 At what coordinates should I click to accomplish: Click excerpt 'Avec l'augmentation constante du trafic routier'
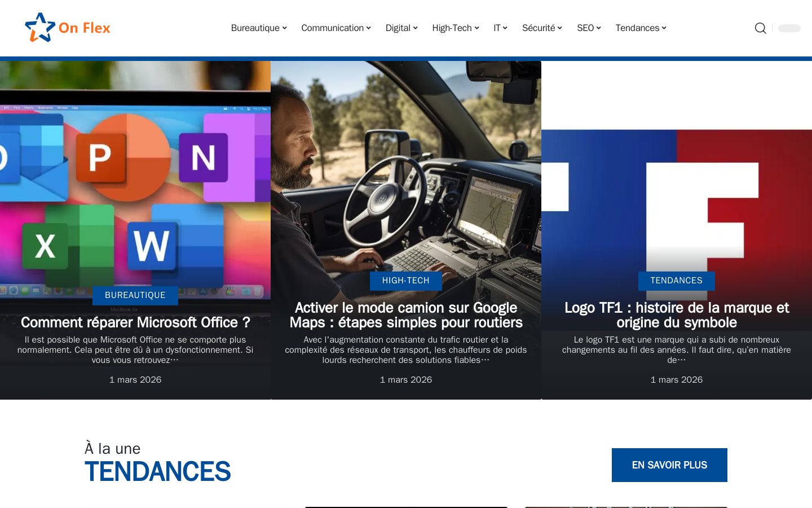(x=406, y=350)
